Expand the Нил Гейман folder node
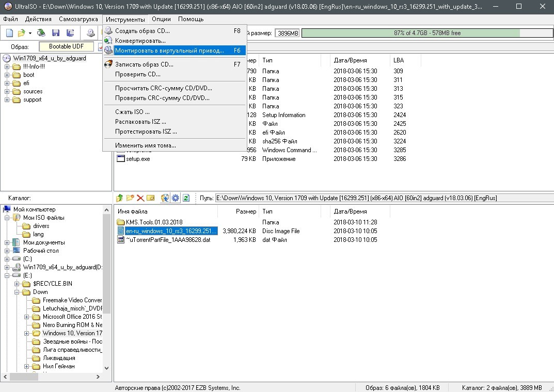554x392 pixels. (x=26, y=366)
